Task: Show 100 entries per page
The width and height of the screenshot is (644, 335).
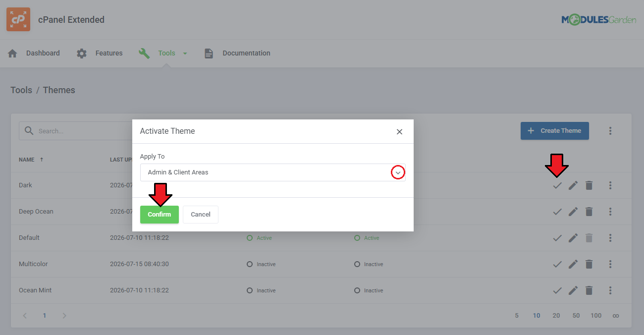Action: coord(596,316)
